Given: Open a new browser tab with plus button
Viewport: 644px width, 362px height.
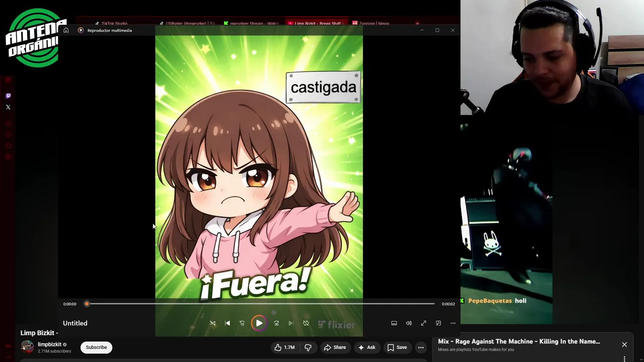Looking at the screenshot, I should coord(417,24).
